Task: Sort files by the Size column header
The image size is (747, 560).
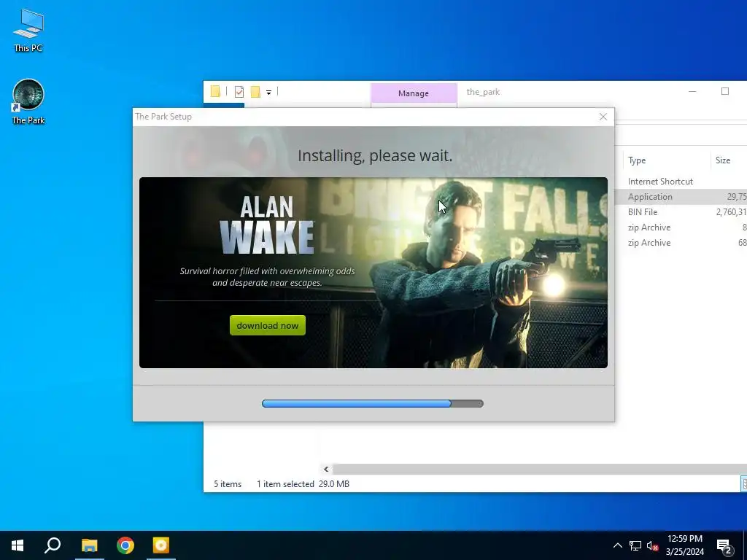Action: point(723,160)
